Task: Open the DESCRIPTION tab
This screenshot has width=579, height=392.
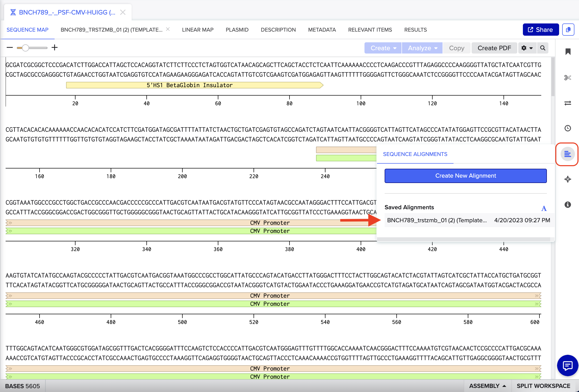Action: [x=278, y=30]
